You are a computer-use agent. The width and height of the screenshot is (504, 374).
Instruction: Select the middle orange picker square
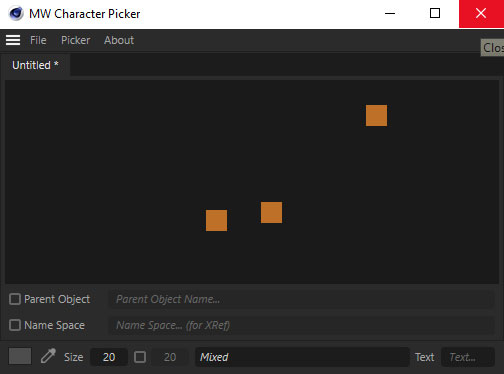coord(271,212)
